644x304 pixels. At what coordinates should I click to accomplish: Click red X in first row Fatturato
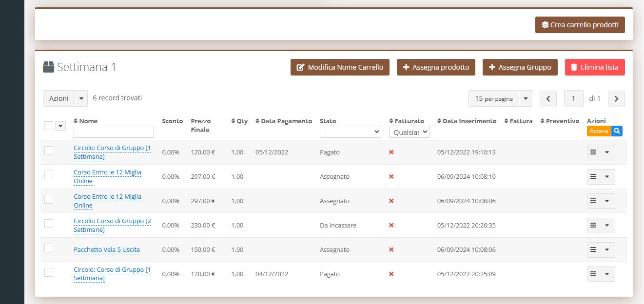pyautogui.click(x=391, y=152)
